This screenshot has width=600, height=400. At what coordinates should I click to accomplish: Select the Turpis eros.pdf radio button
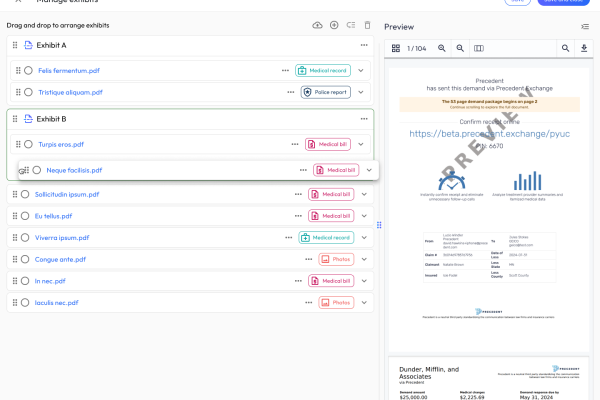[28, 144]
